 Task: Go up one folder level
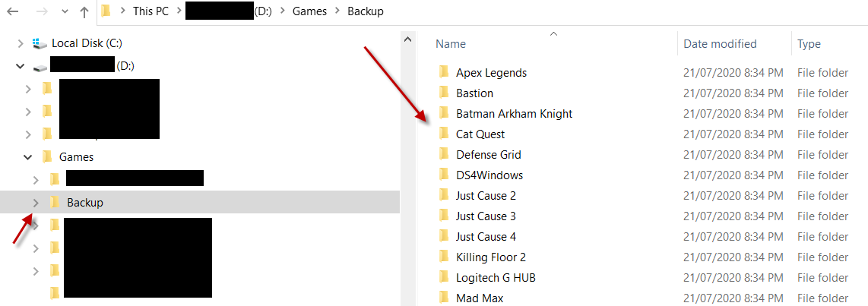click(x=84, y=11)
